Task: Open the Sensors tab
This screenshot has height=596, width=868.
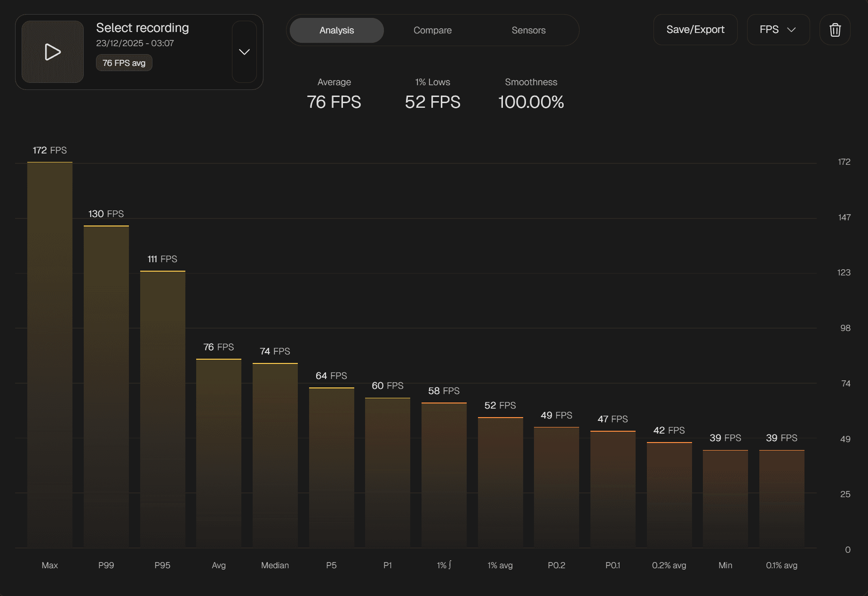Action: 528,30
